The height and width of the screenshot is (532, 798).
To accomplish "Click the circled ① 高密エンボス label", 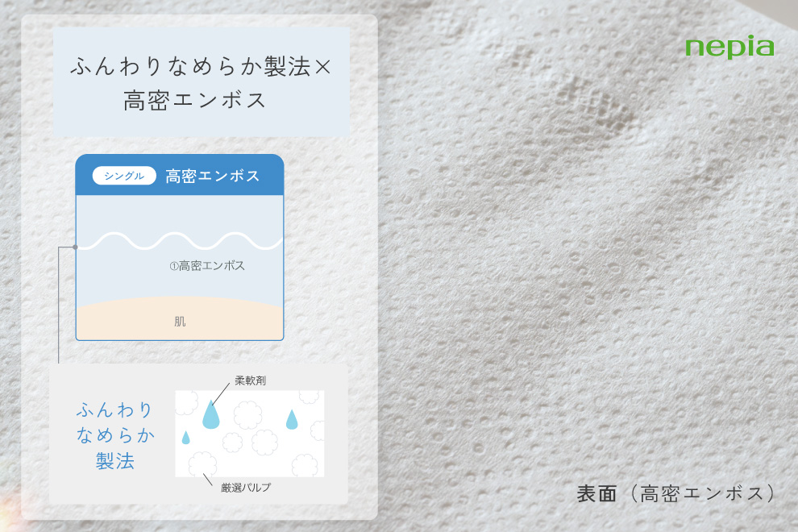I will [207, 265].
